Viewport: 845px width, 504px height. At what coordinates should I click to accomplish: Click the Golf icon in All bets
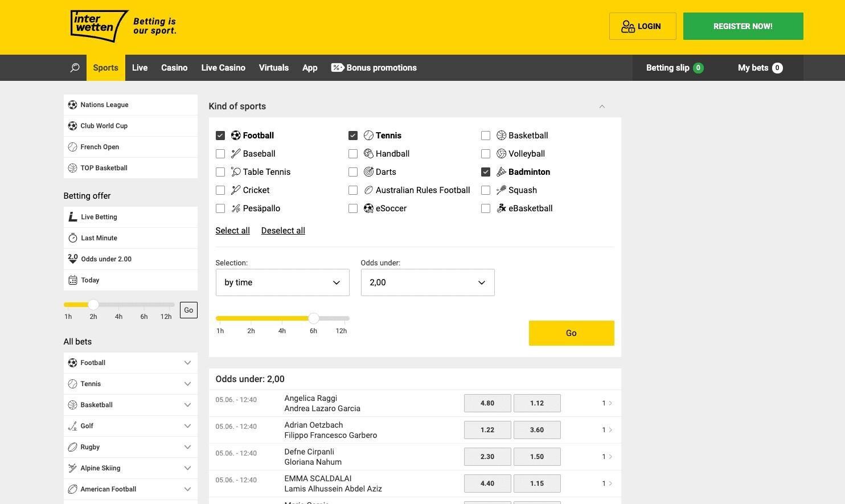pyautogui.click(x=72, y=426)
